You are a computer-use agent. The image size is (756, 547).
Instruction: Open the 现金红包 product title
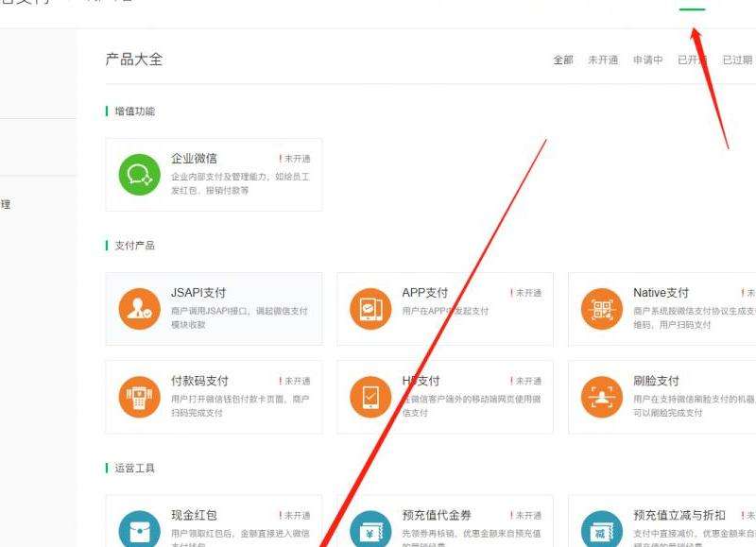tap(194, 515)
